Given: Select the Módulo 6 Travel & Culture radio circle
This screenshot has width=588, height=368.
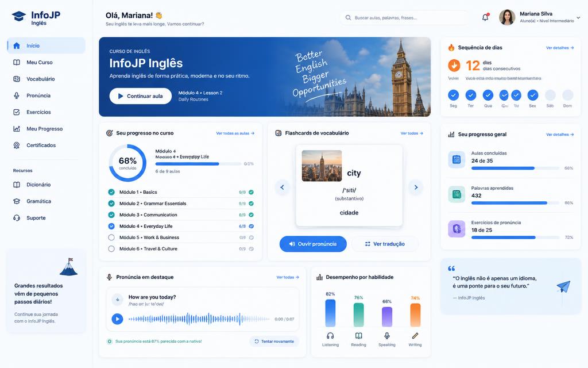Looking at the screenshot, I should (111, 248).
